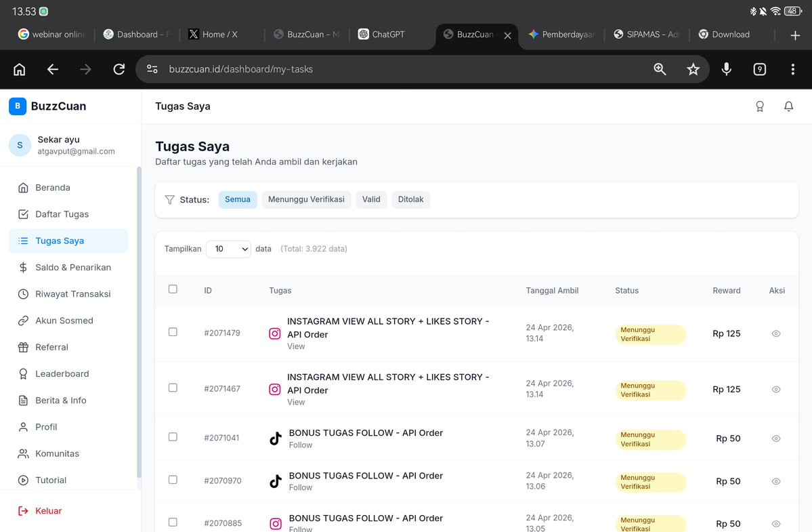This screenshot has width=812, height=532.
Task: Click the Wi-Fi status icon
Action: tap(775, 11)
